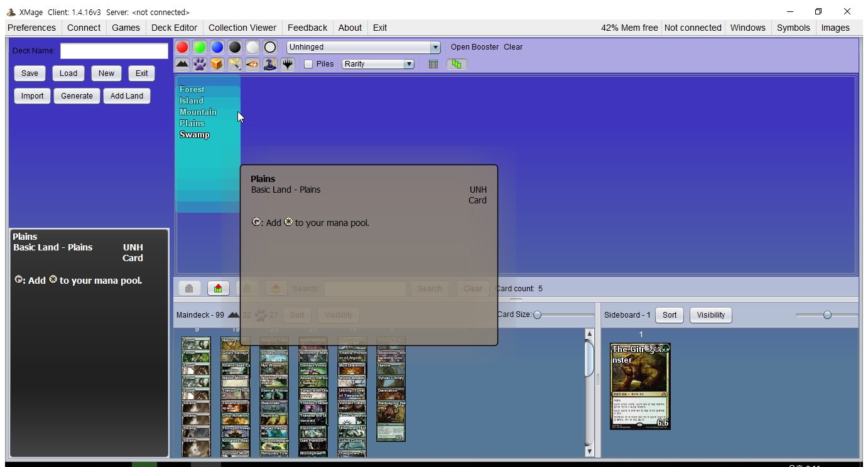This screenshot has width=868, height=467.
Task: Select Island in the card list
Action: point(191,100)
